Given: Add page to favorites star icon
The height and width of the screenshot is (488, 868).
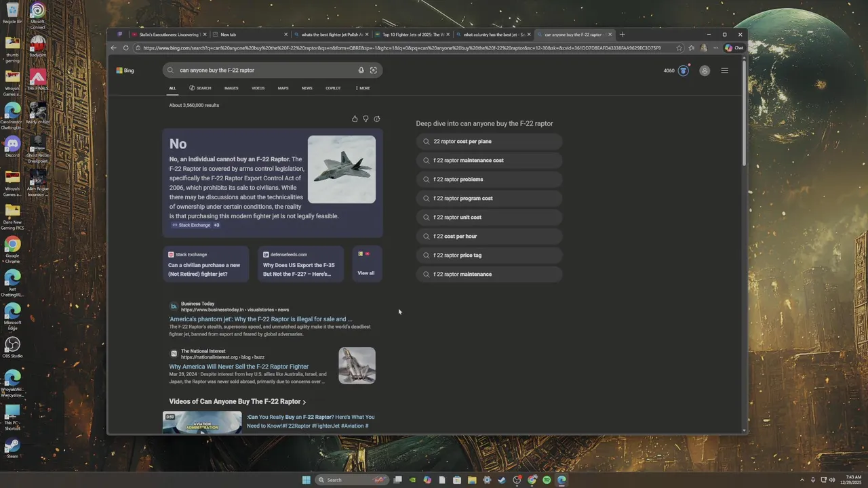Looking at the screenshot, I should (x=679, y=48).
